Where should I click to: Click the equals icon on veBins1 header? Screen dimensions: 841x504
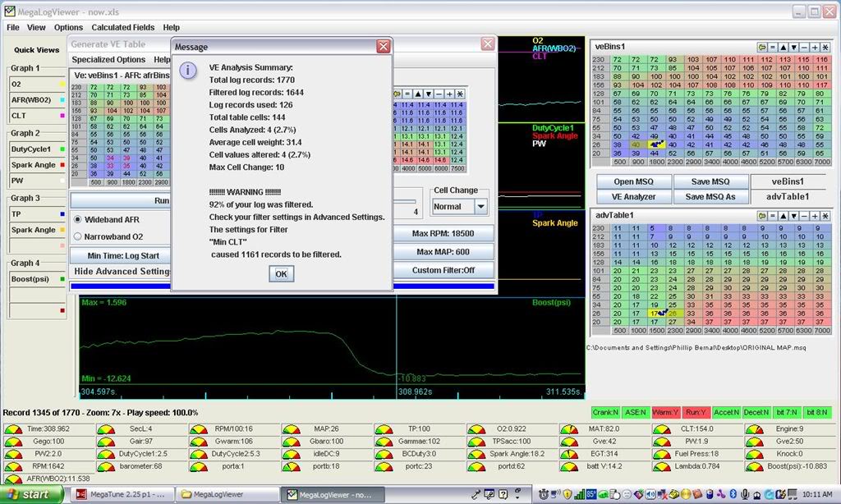pos(772,47)
